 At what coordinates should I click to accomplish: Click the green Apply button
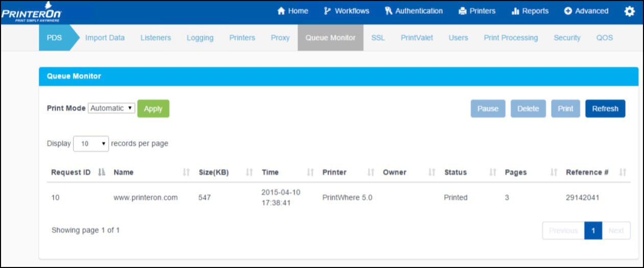[153, 108]
